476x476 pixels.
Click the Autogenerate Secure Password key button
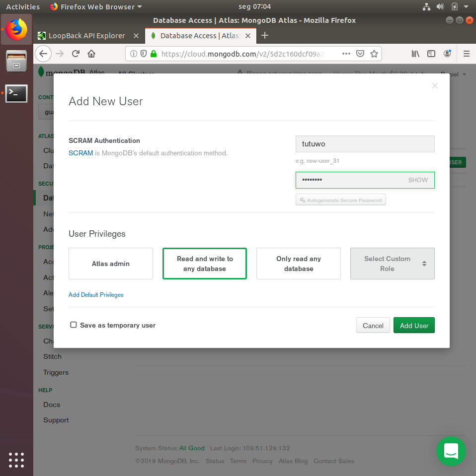click(x=341, y=200)
